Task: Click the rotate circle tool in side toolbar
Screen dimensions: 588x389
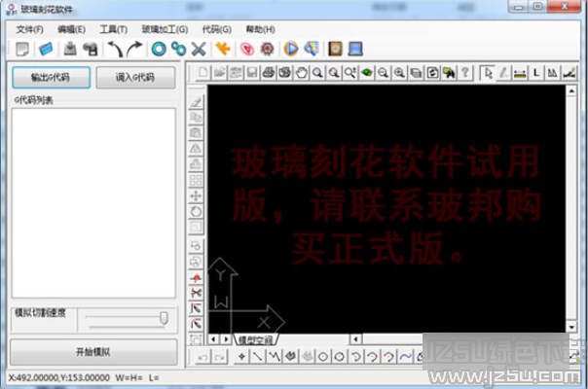Action: tap(196, 211)
